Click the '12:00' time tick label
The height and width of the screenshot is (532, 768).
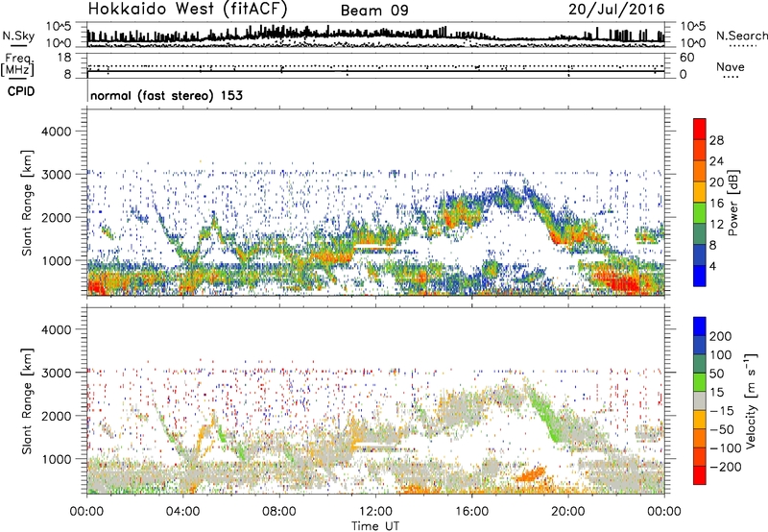tap(375, 512)
